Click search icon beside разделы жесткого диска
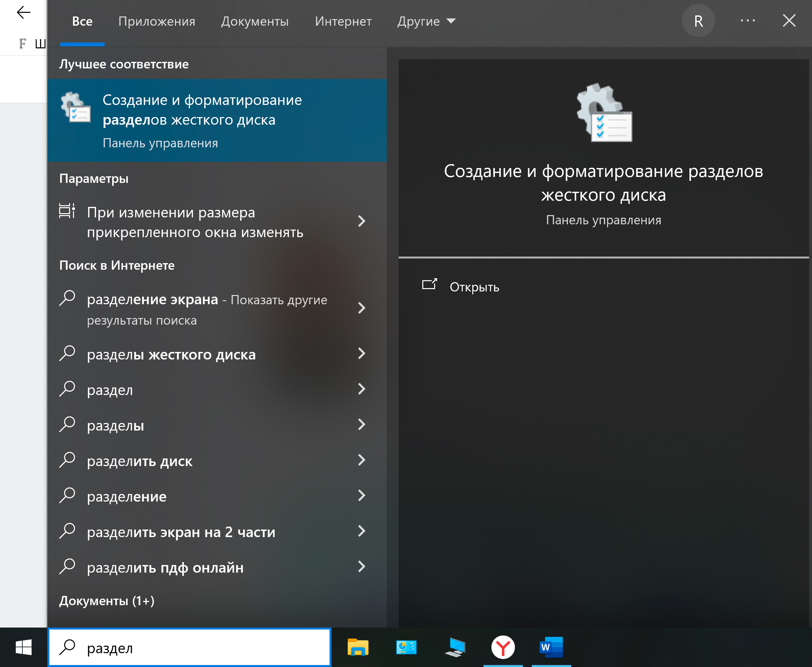 [67, 354]
